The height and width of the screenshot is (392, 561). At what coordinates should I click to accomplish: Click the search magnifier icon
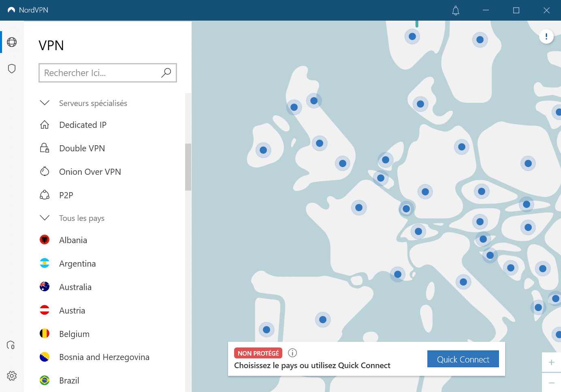pos(166,73)
